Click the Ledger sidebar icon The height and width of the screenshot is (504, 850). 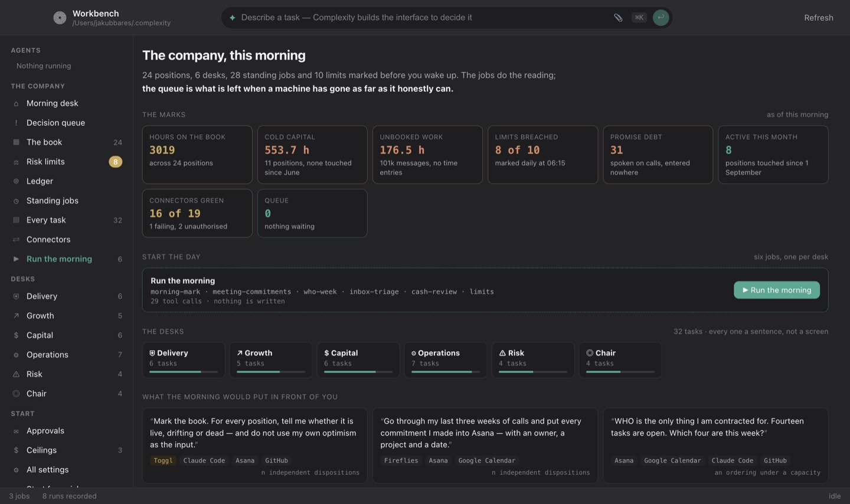[x=16, y=181]
